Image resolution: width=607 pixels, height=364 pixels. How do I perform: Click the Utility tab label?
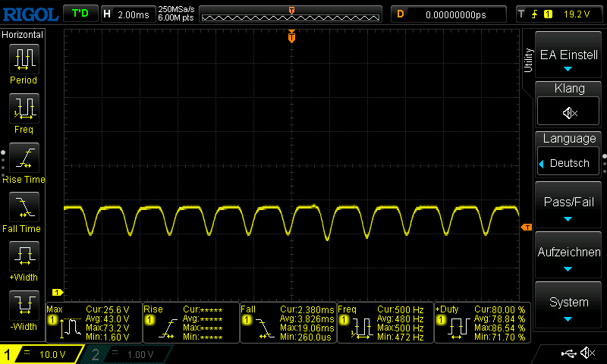coord(528,61)
